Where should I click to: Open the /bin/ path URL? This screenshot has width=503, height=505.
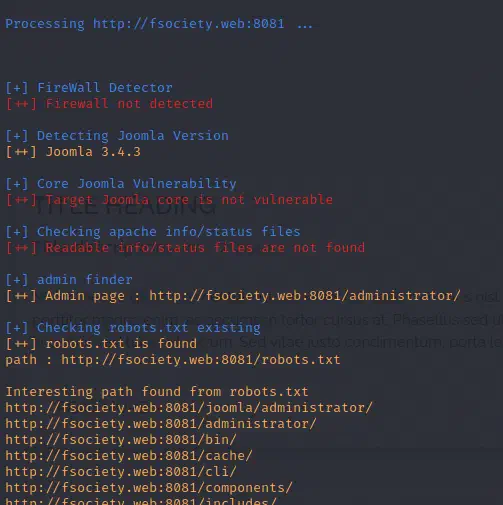121,440
